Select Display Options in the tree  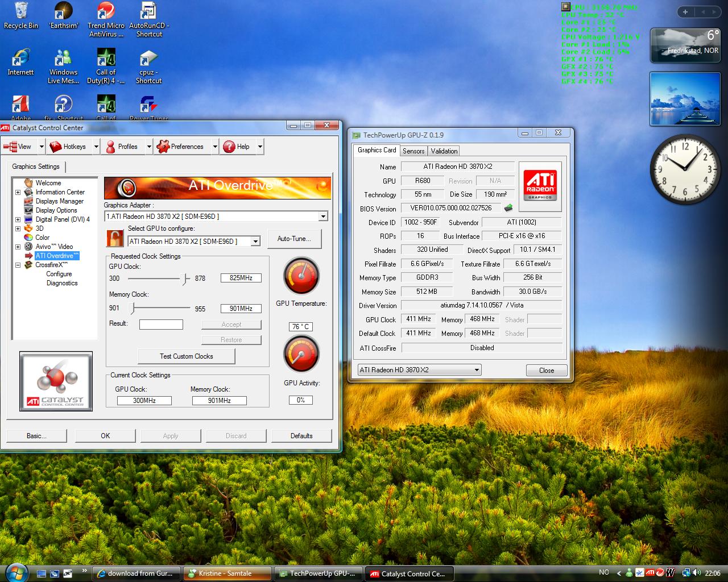[56, 210]
